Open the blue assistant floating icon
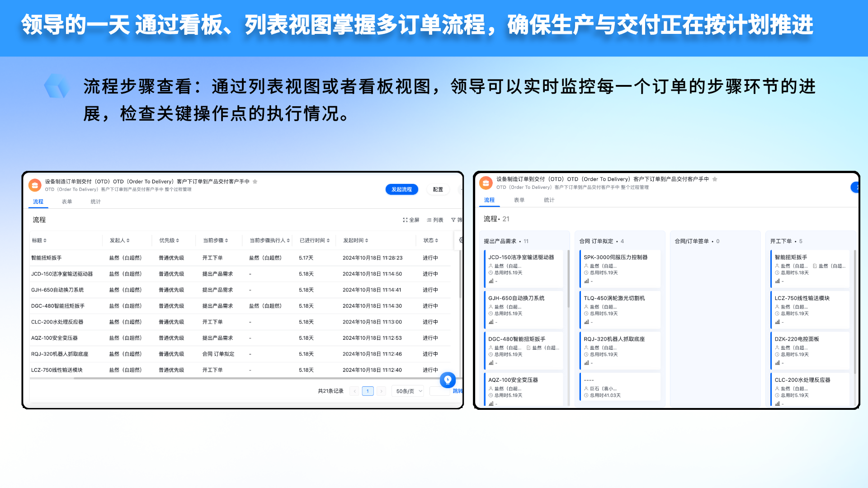Image resolution: width=868 pixels, height=488 pixels. pyautogui.click(x=448, y=380)
